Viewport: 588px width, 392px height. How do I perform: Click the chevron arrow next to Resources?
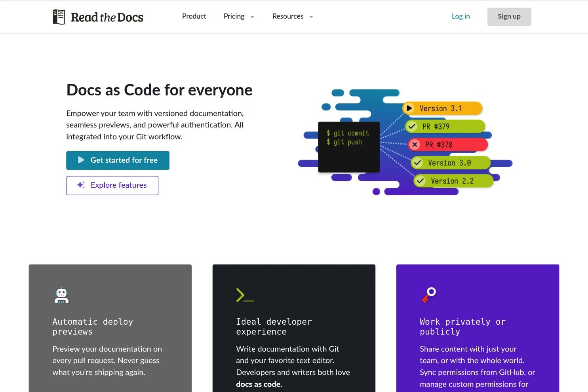pos(311,17)
